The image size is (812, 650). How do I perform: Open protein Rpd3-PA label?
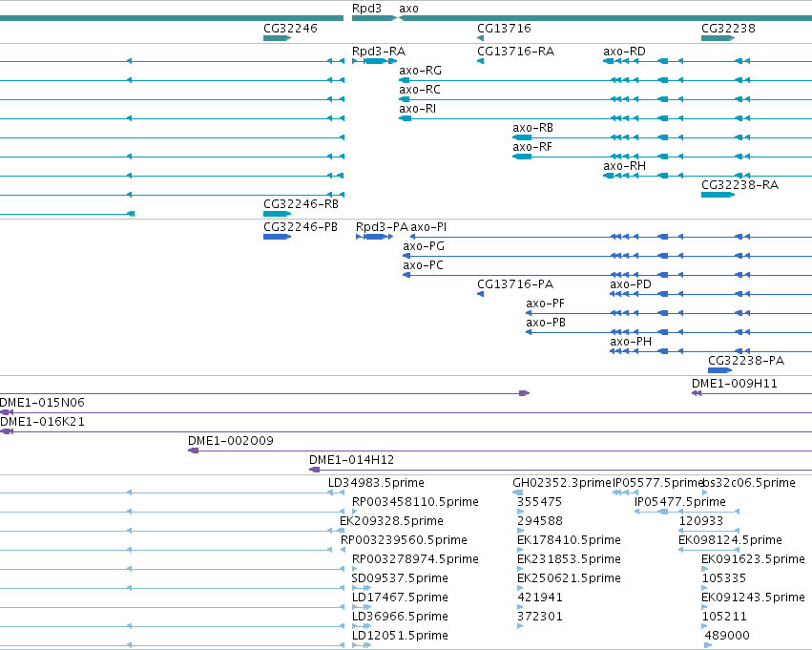coord(382,227)
